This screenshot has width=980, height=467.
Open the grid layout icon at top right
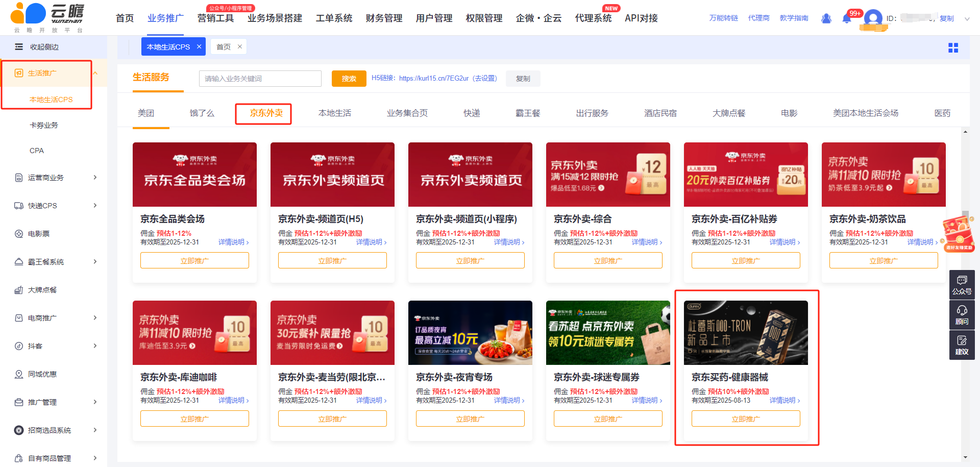[953, 47]
